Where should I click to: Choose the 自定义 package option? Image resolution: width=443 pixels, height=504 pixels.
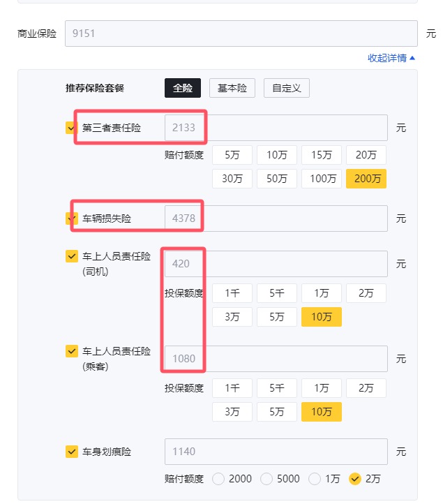(x=287, y=88)
